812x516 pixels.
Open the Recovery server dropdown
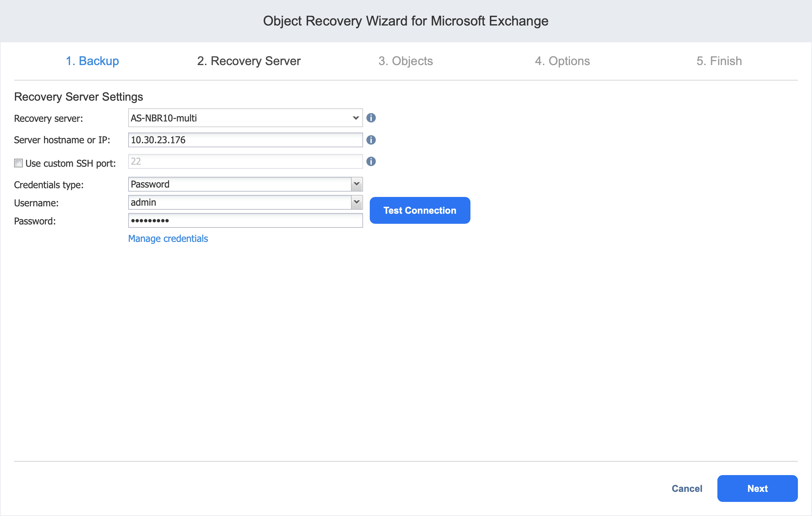(245, 118)
